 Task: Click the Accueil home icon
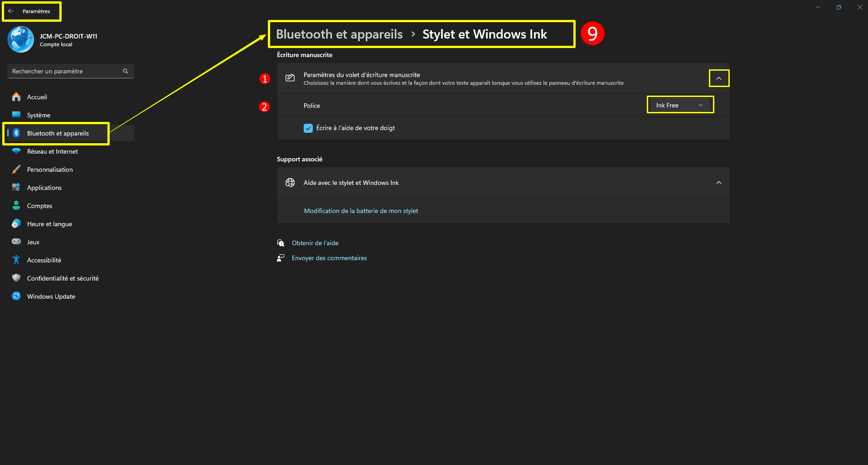coord(16,97)
